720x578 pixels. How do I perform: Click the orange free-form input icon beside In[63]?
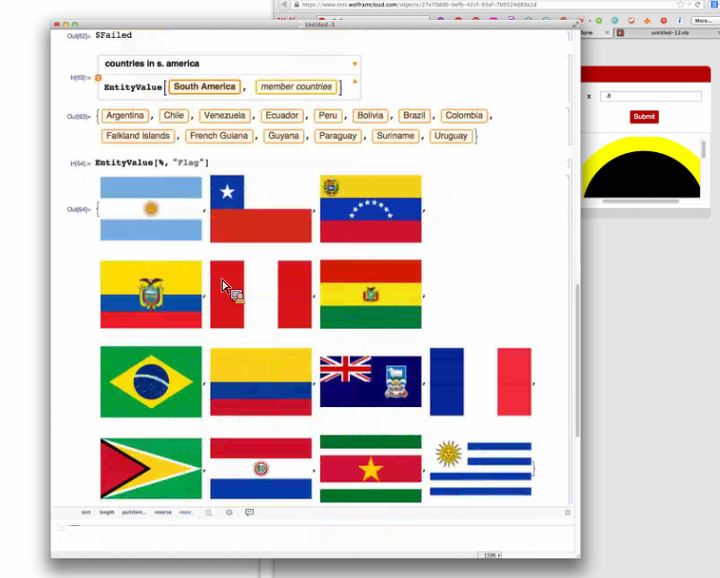coord(98,77)
